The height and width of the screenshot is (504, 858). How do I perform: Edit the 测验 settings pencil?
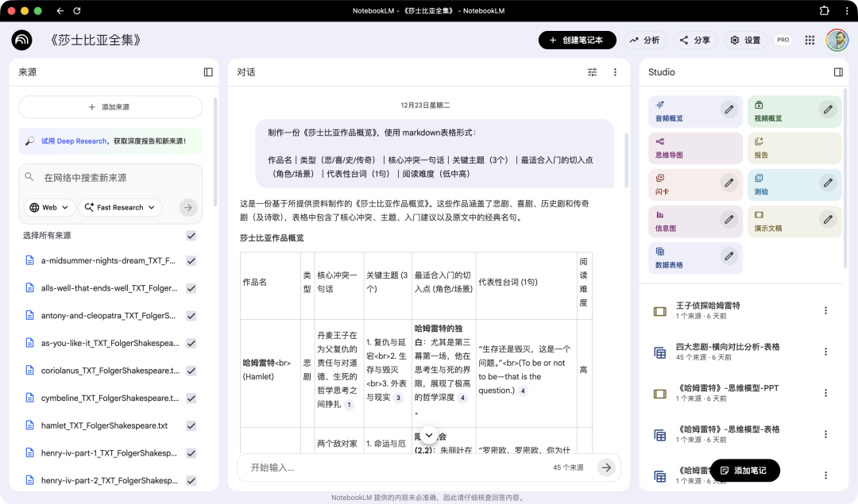coord(828,183)
